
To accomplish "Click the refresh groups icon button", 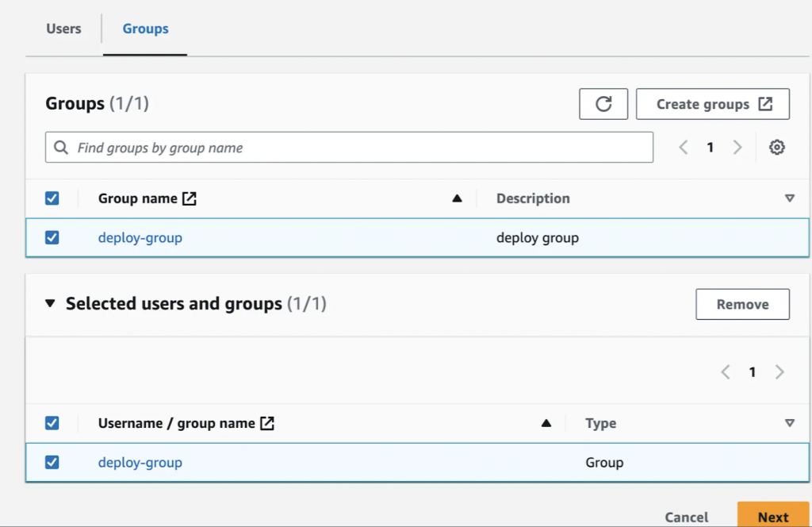I will tap(603, 104).
